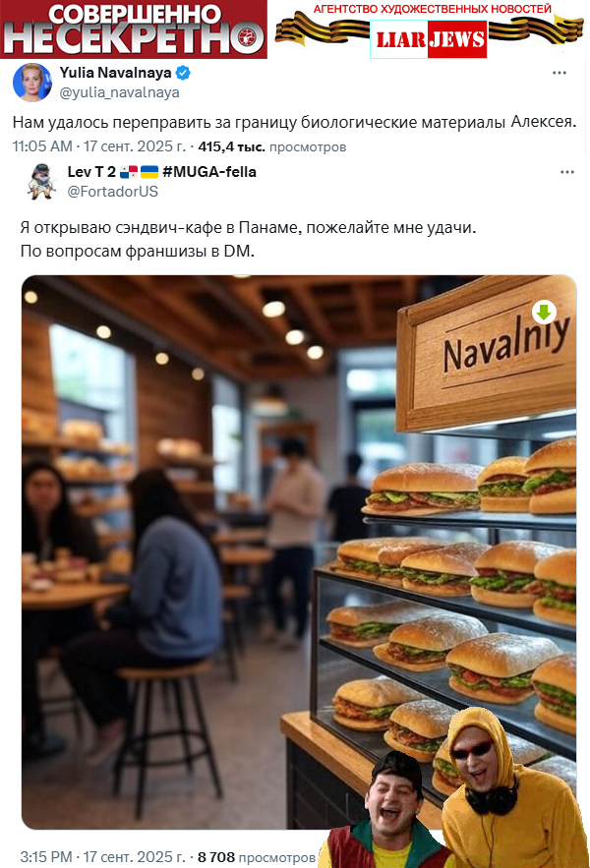The image size is (590, 868).
Task: Click the blue verified badge
Action: [x=183, y=73]
